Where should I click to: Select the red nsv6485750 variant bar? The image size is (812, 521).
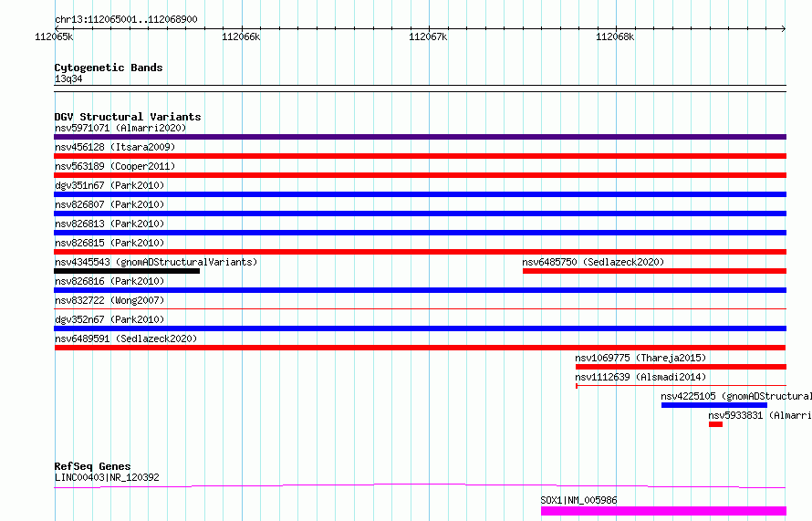(x=654, y=271)
